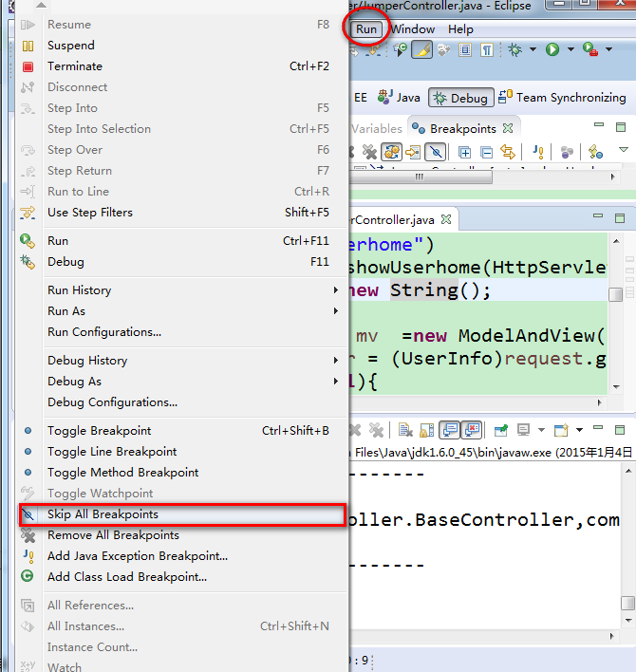Click Add Java Exception Breakpoint toolbar icon
Viewport: 636px width, 672px height.
pyautogui.click(x=537, y=152)
